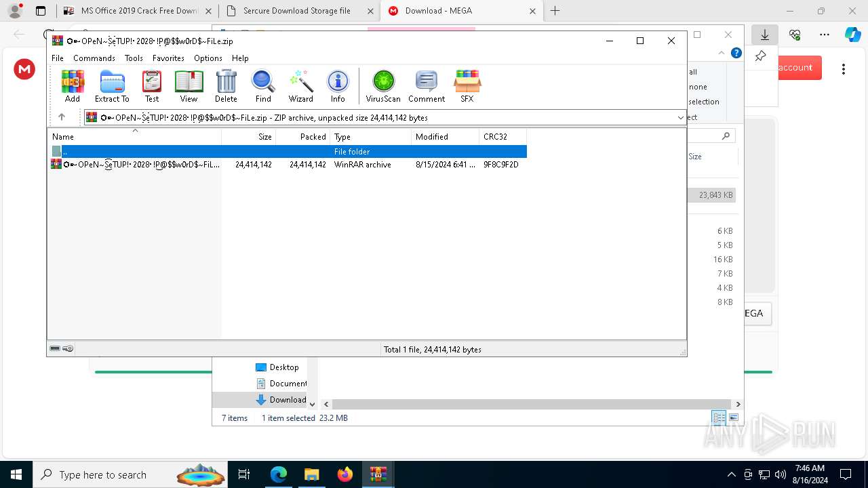Open the Tools menu

(x=134, y=58)
